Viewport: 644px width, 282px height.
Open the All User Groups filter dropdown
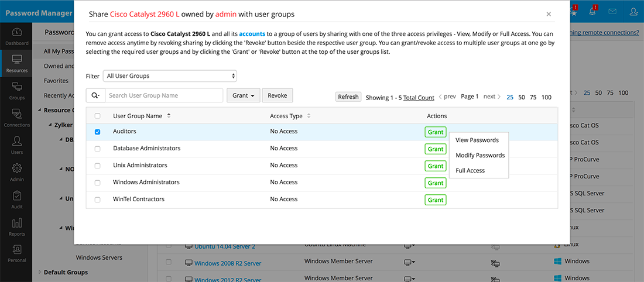(170, 76)
